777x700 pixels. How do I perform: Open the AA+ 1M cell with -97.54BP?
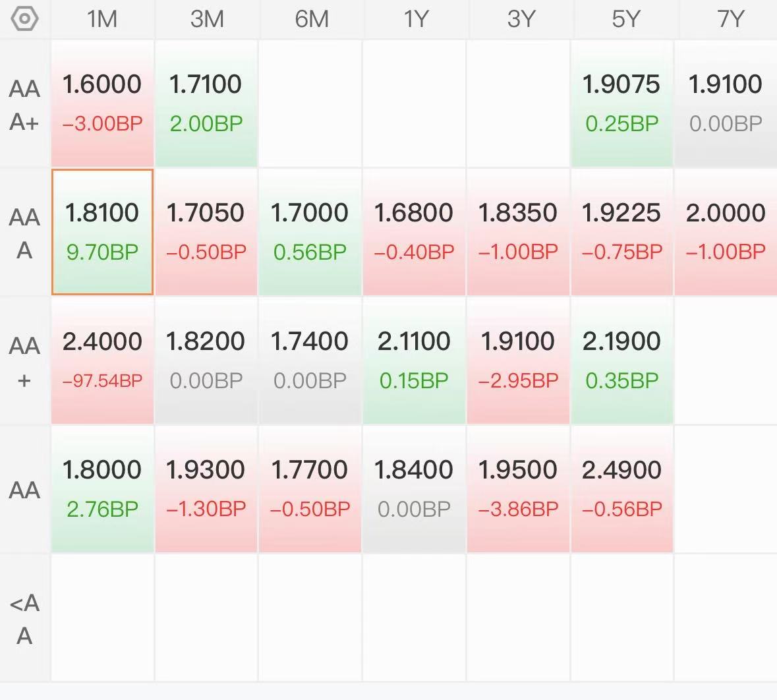[x=103, y=361]
